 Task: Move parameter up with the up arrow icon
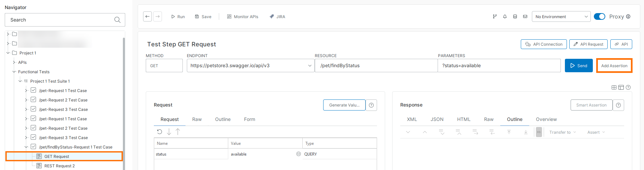[x=178, y=132]
